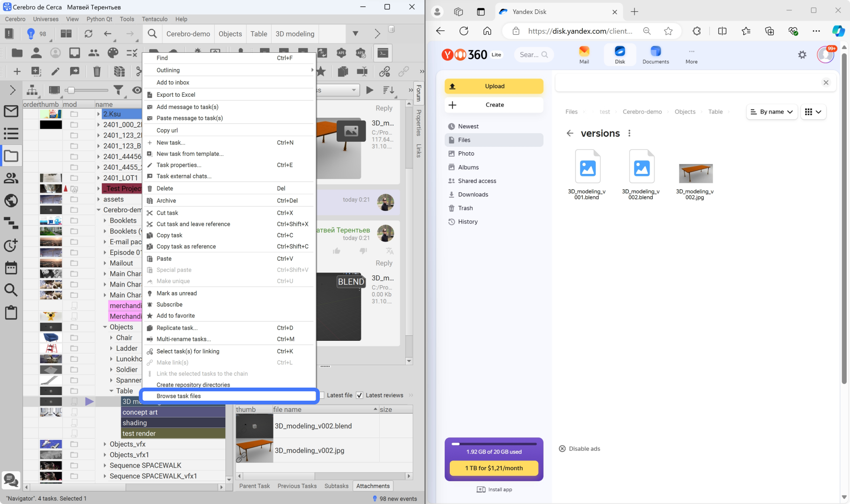Image resolution: width=850 pixels, height=504 pixels.
Task: Expand the Chair tree node
Action: (111, 338)
